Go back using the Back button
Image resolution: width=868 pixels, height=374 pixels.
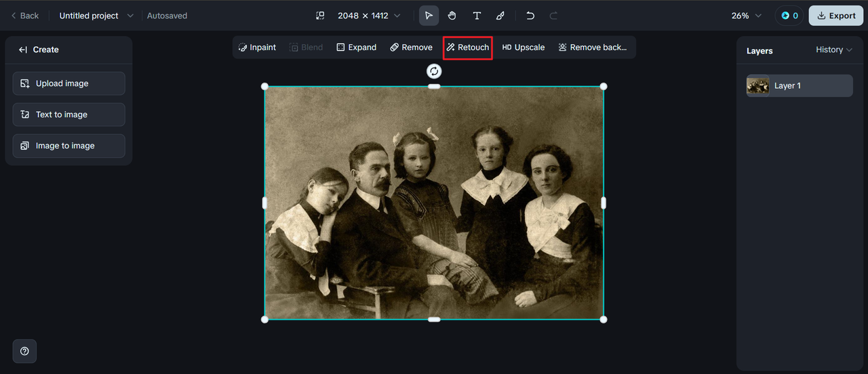tap(24, 16)
